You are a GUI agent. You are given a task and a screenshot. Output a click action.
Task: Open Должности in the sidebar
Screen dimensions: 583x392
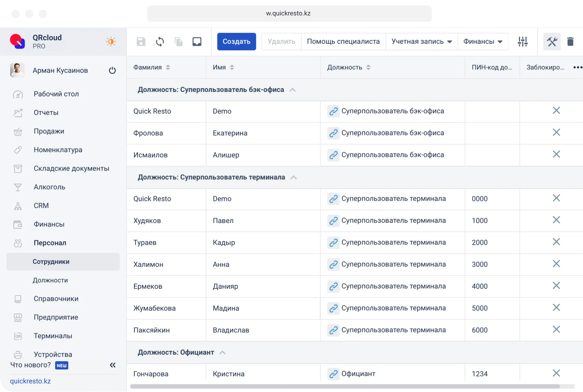point(50,280)
